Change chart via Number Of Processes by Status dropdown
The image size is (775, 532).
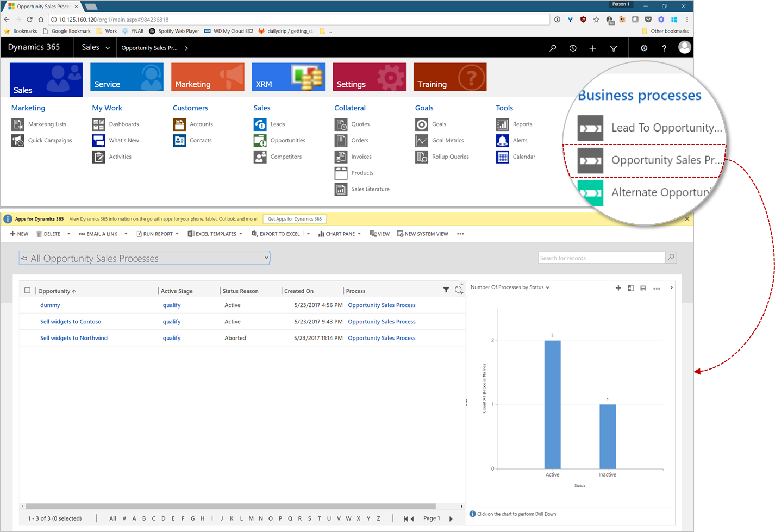[x=509, y=287]
